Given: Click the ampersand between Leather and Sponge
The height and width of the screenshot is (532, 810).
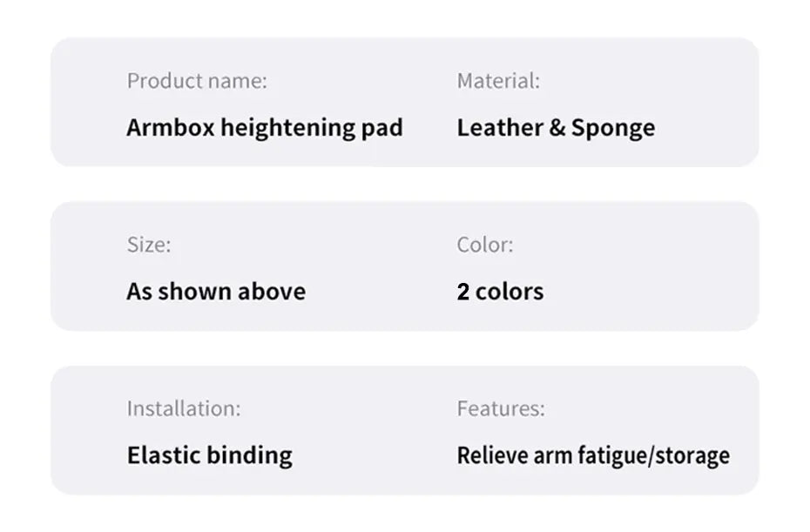Looking at the screenshot, I should click(557, 128).
